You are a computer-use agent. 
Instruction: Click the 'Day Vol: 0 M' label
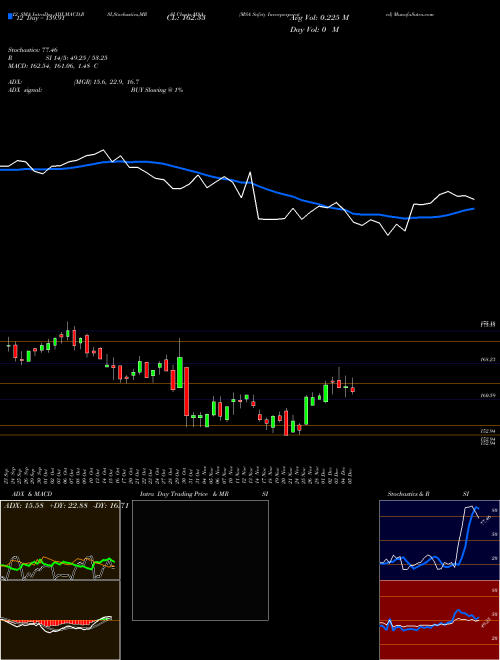point(314,30)
